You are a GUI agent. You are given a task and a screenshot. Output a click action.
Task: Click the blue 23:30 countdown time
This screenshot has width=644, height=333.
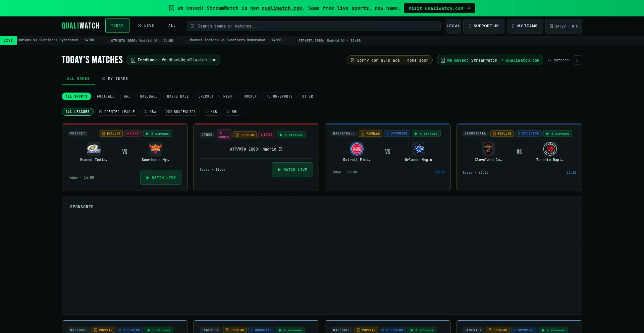tap(571, 172)
